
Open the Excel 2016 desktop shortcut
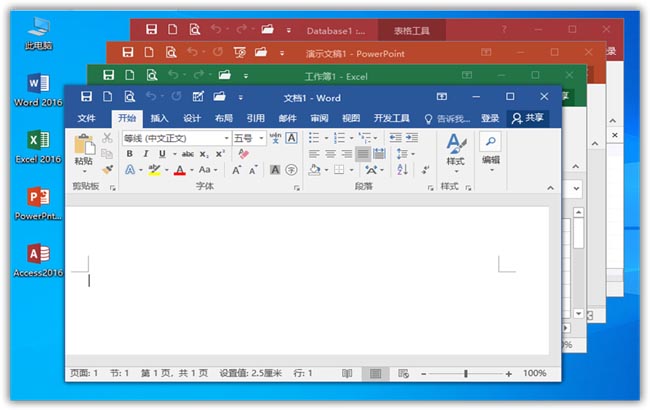pyautogui.click(x=38, y=147)
